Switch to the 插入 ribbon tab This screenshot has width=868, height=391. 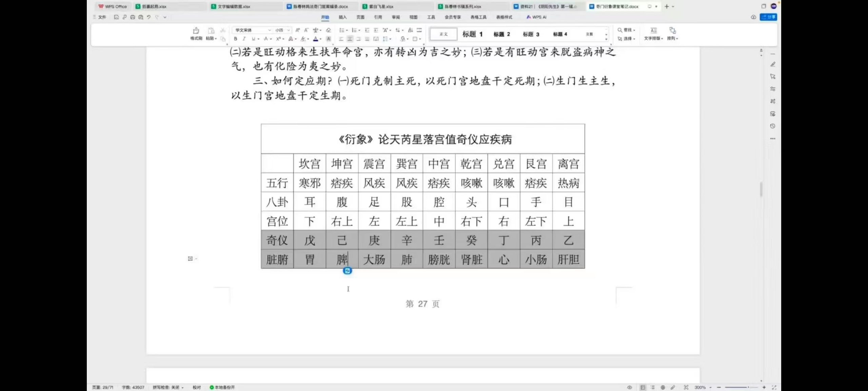(x=342, y=17)
